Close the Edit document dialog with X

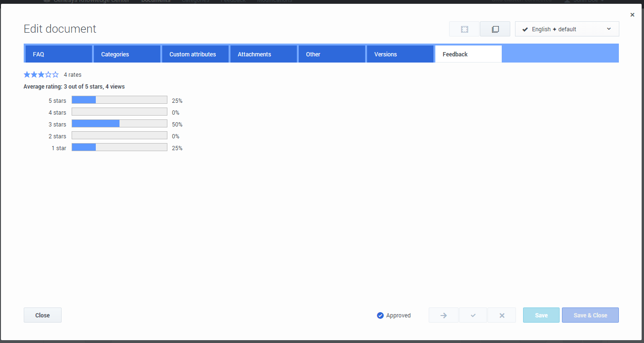click(x=632, y=15)
